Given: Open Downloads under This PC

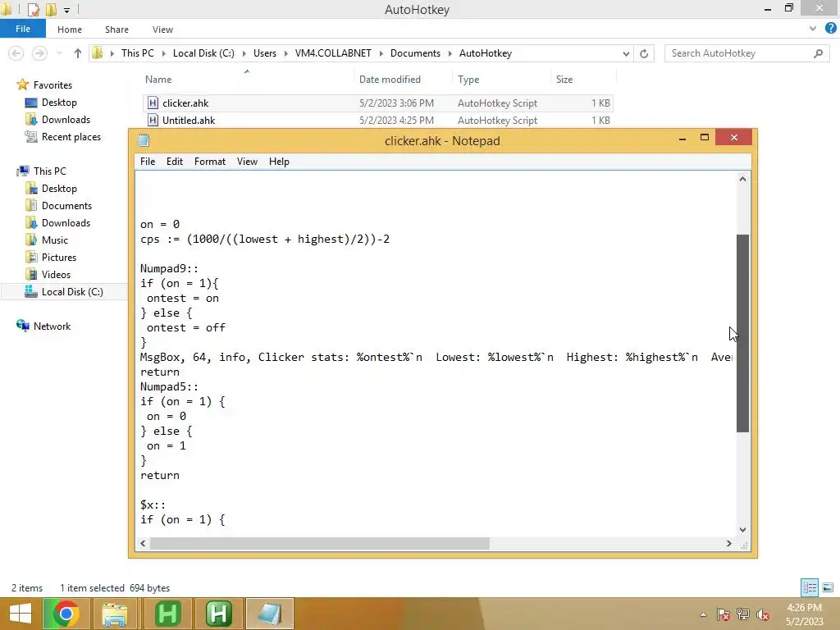Looking at the screenshot, I should [66, 223].
